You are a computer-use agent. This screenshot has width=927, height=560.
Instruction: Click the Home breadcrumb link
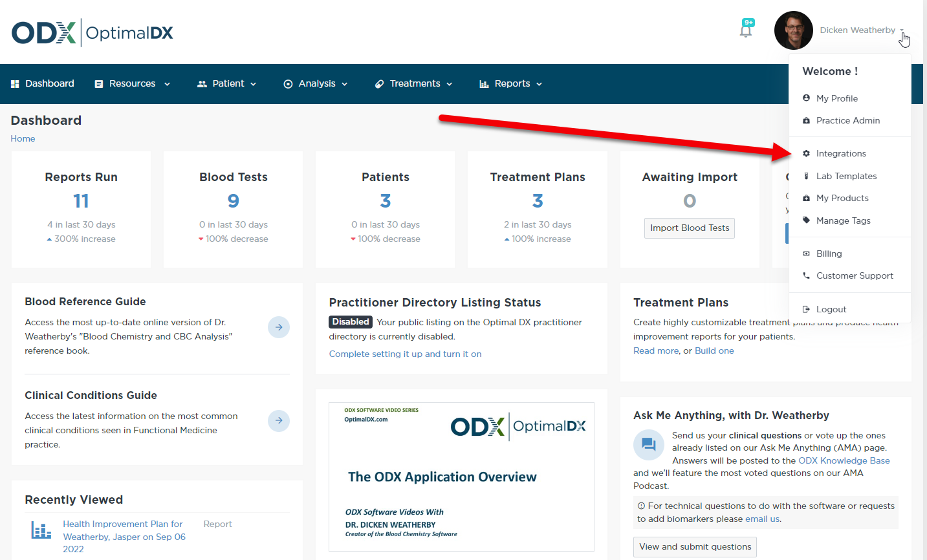point(23,138)
